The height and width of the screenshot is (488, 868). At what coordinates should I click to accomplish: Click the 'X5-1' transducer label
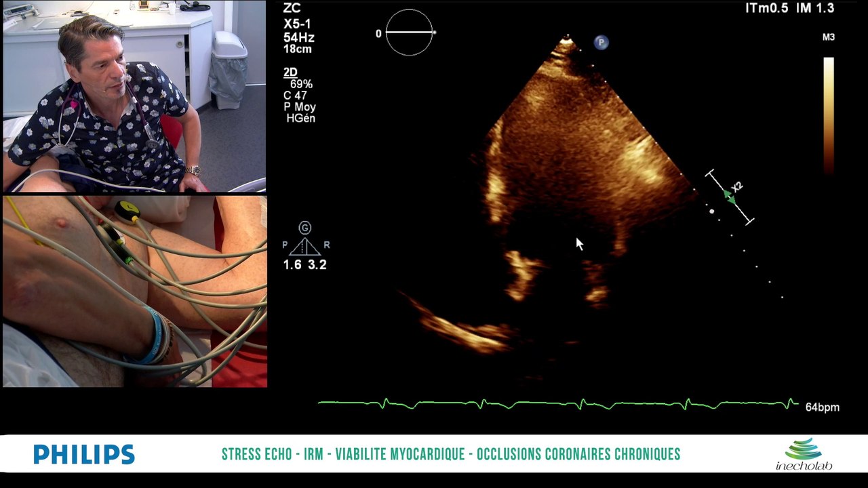tap(298, 24)
